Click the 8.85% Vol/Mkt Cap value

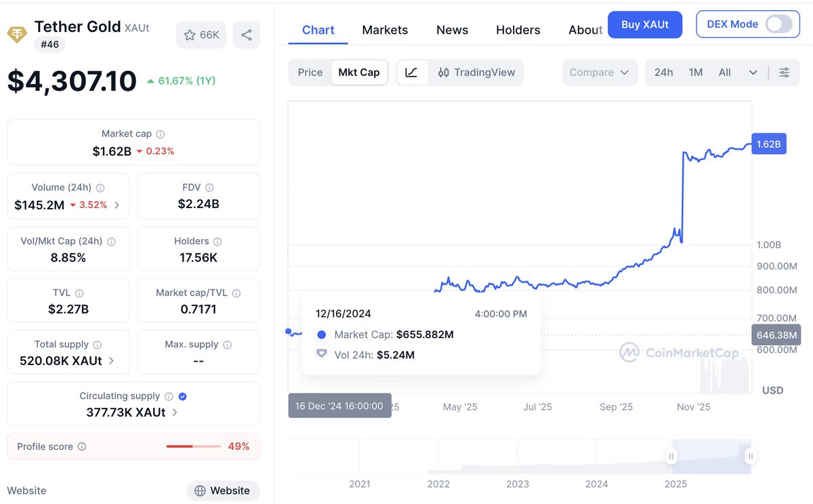[x=68, y=257]
